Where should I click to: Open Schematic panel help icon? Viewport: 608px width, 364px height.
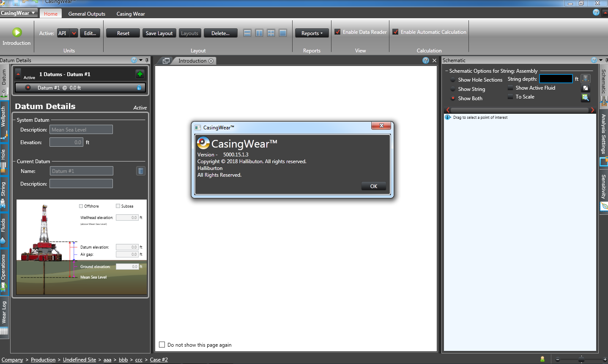594,60
